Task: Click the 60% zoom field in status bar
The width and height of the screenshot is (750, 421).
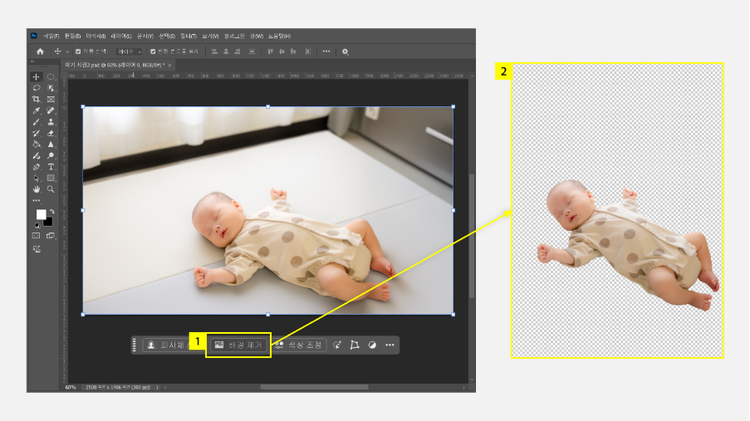Action: (70, 388)
